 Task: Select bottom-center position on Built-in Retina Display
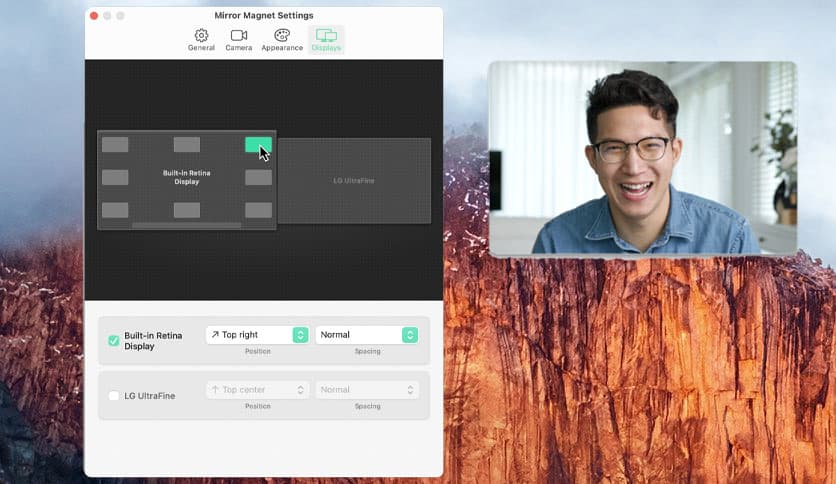(187, 210)
